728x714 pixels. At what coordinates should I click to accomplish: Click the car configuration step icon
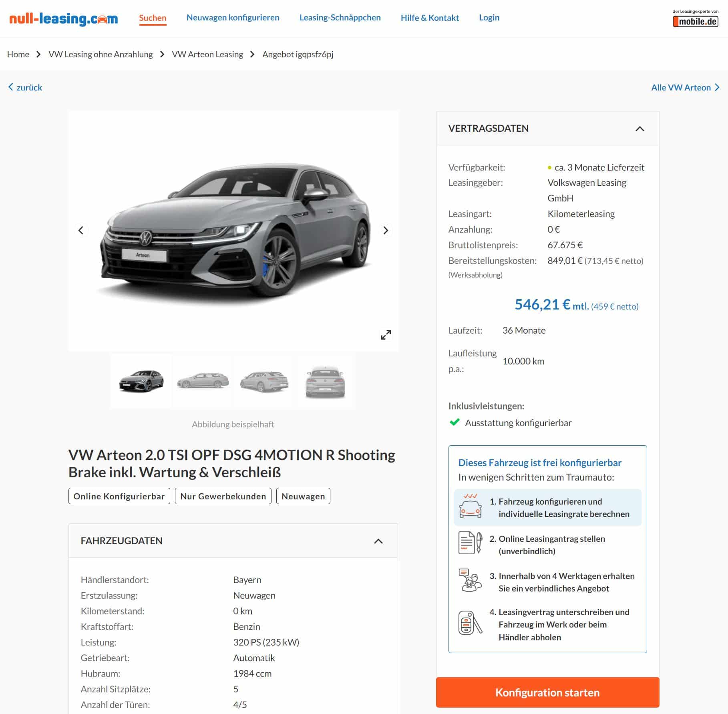(470, 506)
